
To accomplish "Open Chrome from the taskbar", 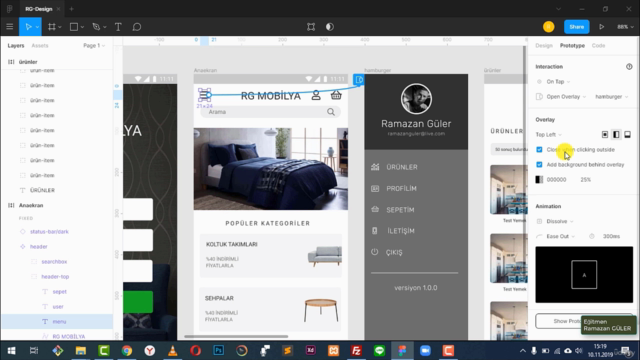I will pyautogui.click(x=127, y=351).
